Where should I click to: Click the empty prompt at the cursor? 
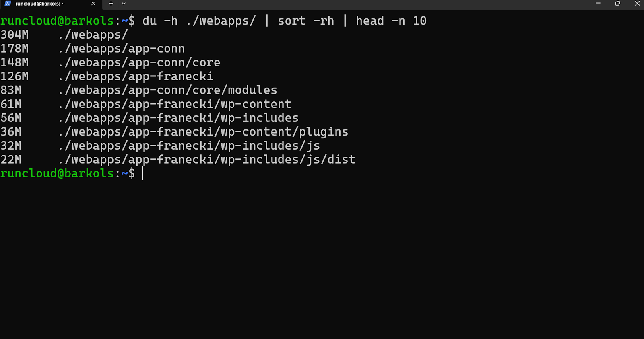click(143, 174)
